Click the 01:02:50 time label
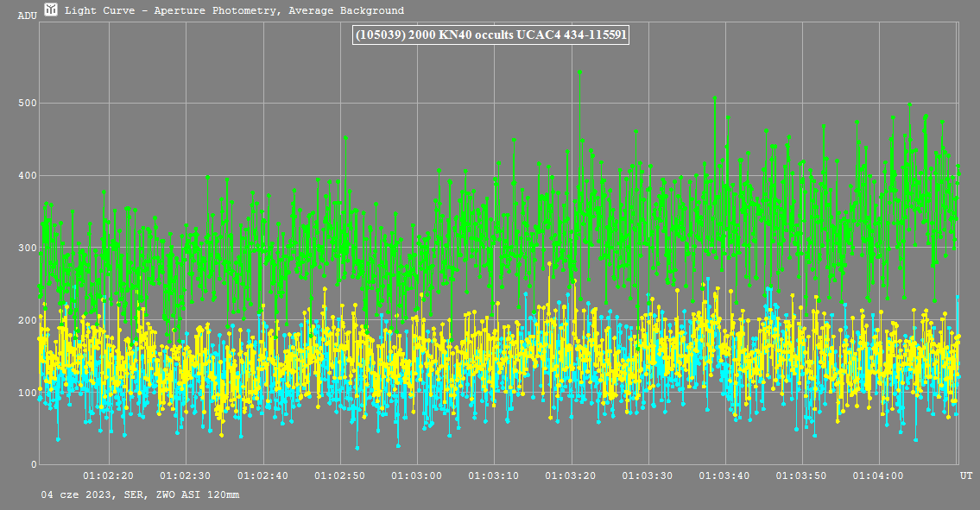The height and width of the screenshot is (510, 980). coord(340,475)
